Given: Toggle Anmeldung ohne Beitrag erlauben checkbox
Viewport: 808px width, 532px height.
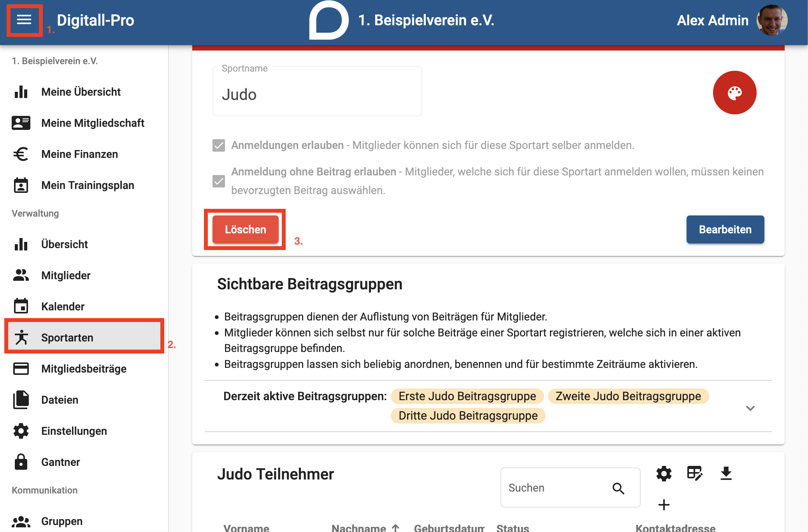Looking at the screenshot, I should [x=219, y=181].
